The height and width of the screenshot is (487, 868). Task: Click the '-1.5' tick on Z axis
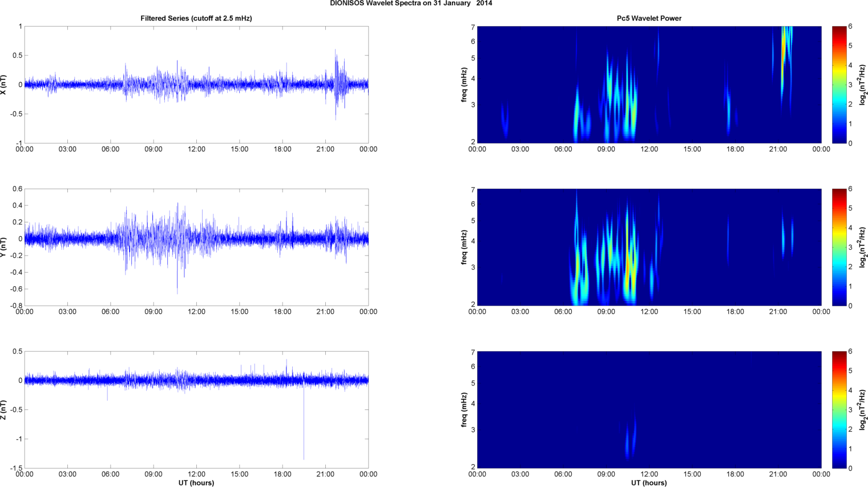(x=16, y=468)
